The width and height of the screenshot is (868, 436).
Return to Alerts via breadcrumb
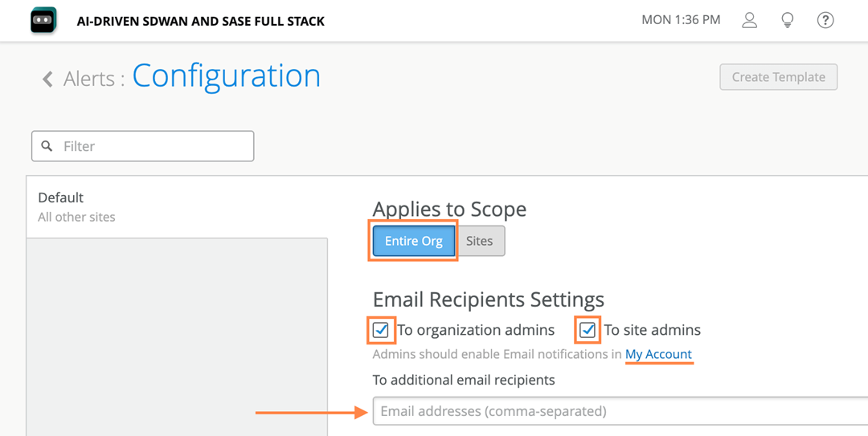(89, 79)
